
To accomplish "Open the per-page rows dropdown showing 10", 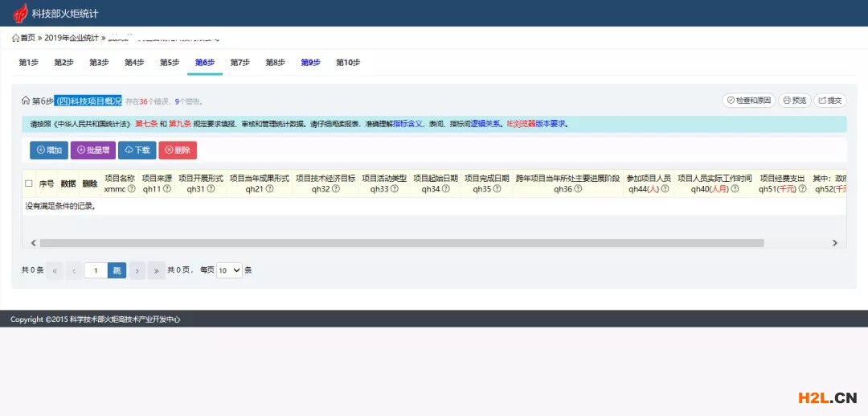I will tap(229, 270).
